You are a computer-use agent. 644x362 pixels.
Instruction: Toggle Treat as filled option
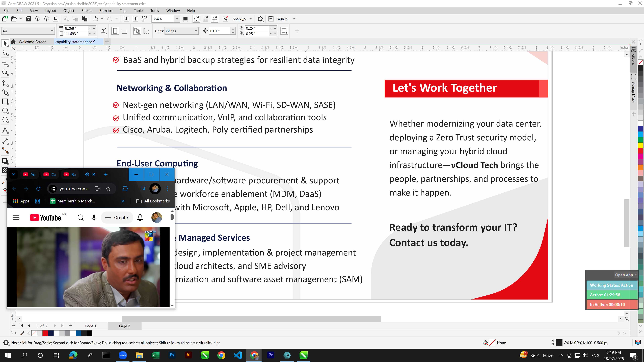284,31
